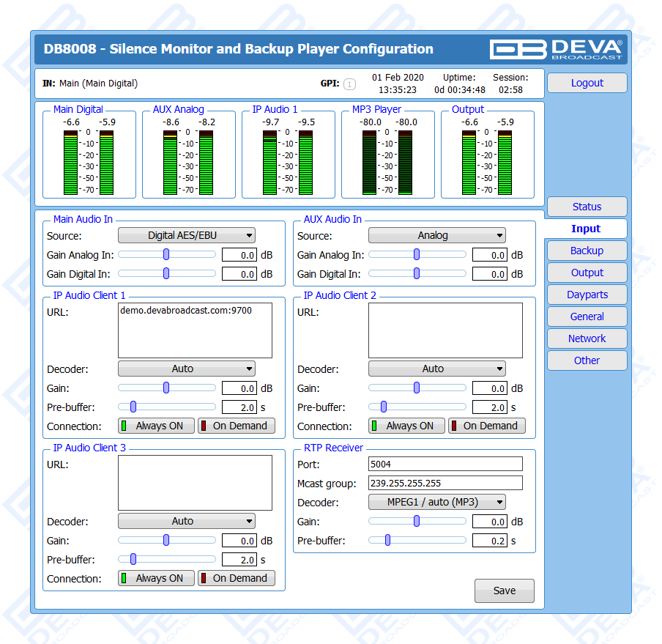Focus the RTP Receiver Port field
662x644 pixels.
445,464
